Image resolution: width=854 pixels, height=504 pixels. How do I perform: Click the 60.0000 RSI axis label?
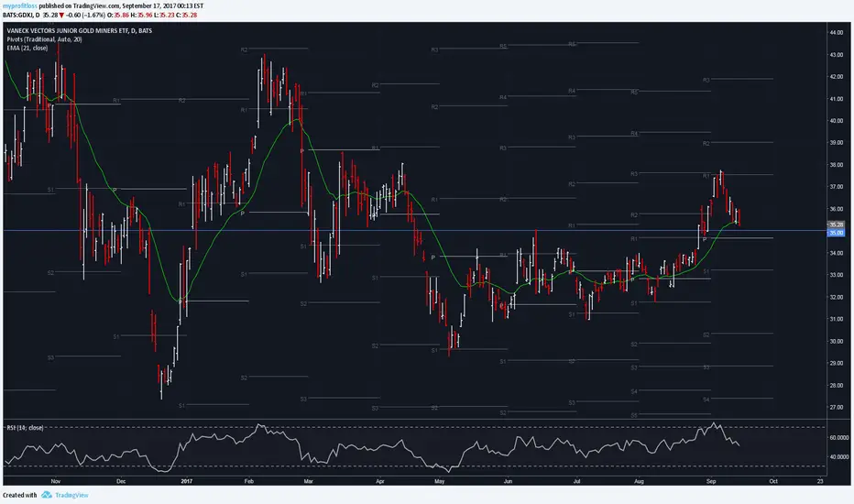pos(838,437)
